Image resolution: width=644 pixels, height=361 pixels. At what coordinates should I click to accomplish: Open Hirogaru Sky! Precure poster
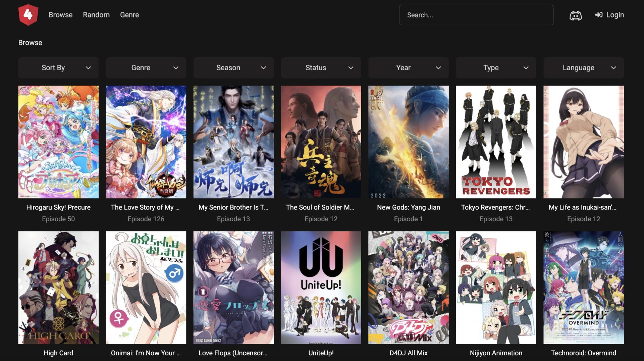pos(58,142)
